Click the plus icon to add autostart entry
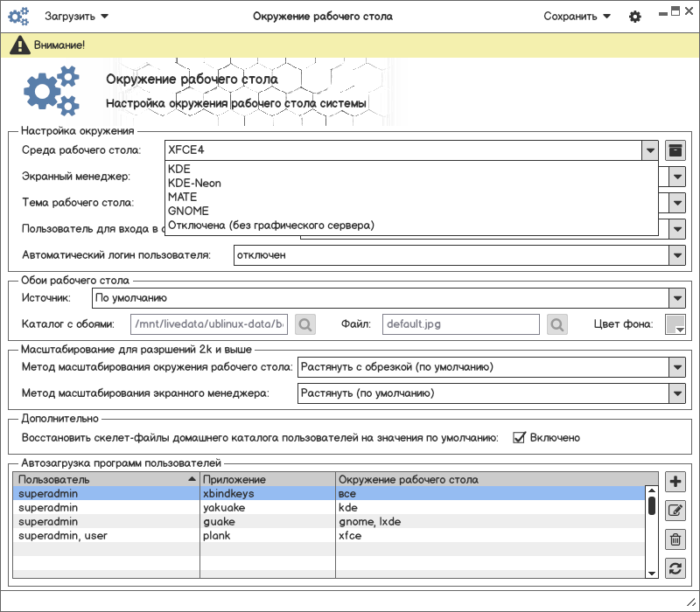The height and width of the screenshot is (612, 700). click(x=675, y=482)
